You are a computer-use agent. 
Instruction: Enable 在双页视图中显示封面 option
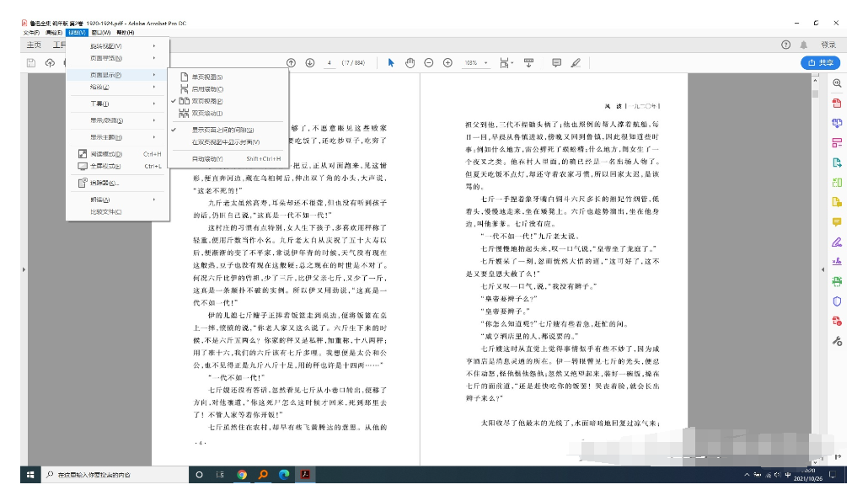pos(228,142)
